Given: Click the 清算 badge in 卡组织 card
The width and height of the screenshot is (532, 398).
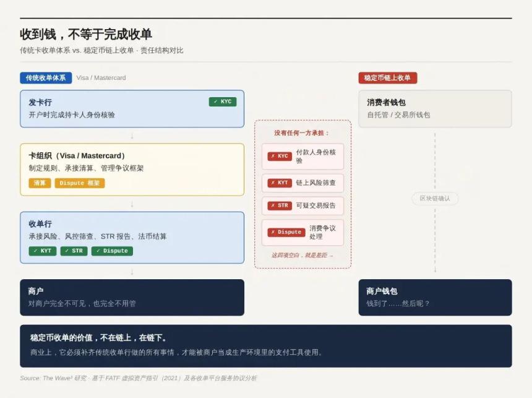Looking at the screenshot, I should point(39,183).
